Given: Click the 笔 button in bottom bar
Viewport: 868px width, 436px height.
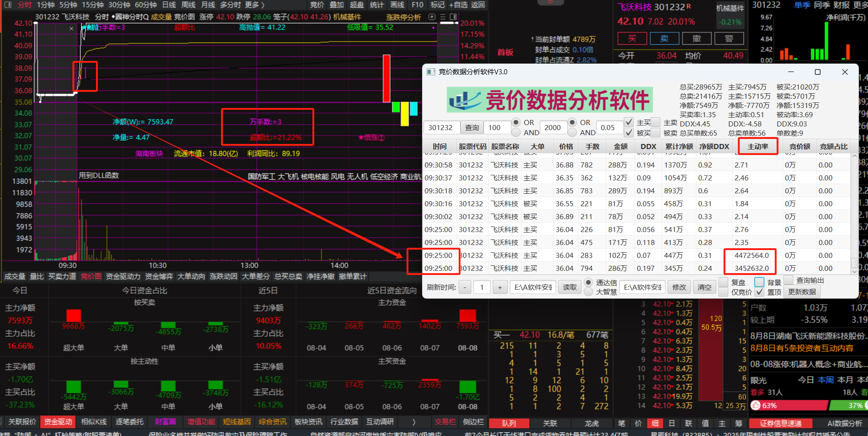Looking at the screenshot, I should pyautogui.click(x=621, y=423).
